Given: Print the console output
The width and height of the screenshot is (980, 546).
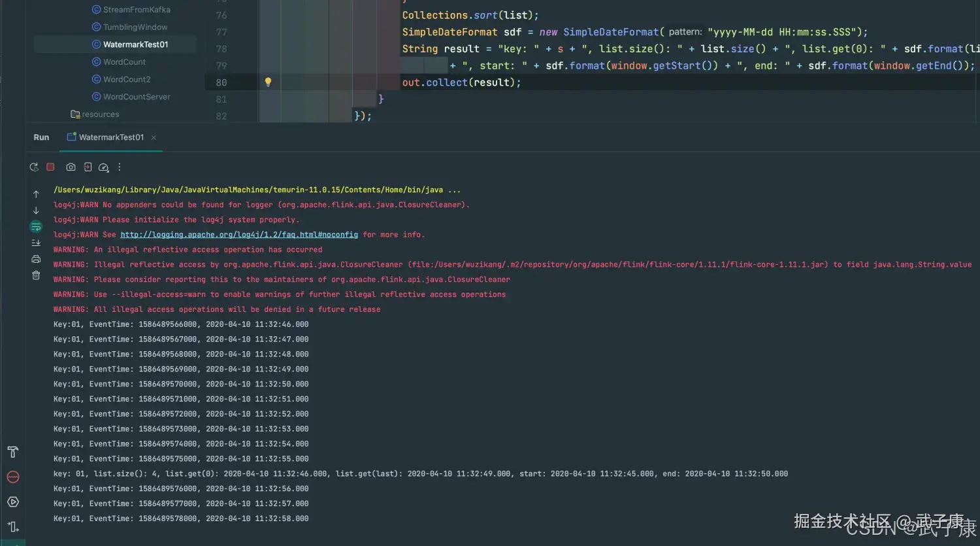Looking at the screenshot, I should pyautogui.click(x=36, y=259).
